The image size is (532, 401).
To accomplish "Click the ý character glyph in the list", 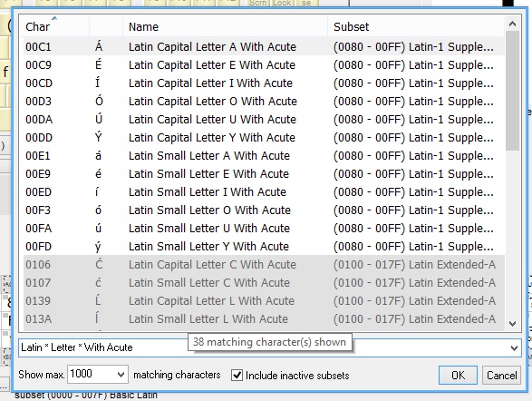I will pos(99,247).
